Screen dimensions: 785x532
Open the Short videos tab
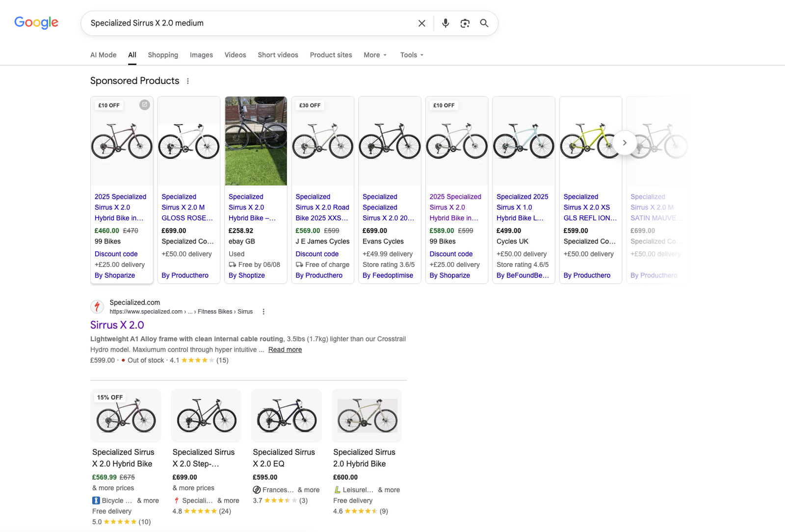point(278,55)
